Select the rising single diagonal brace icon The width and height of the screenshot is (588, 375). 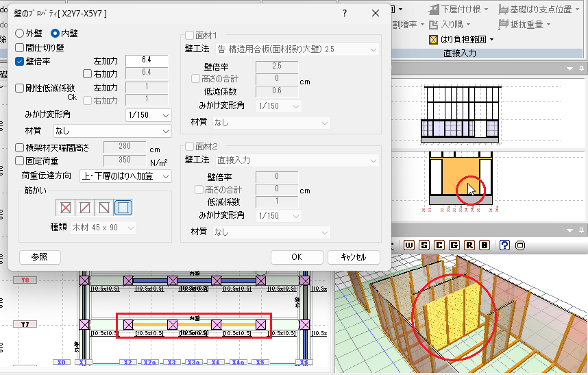(x=85, y=208)
